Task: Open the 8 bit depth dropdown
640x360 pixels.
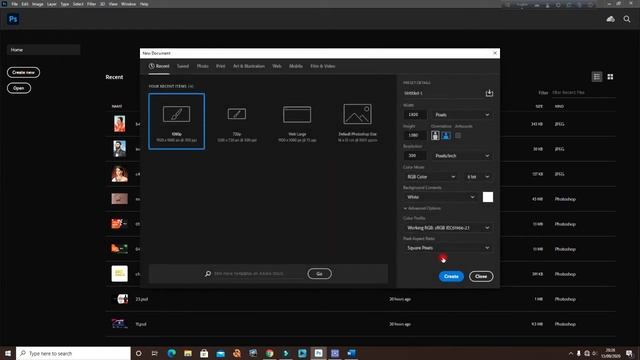Action: [x=478, y=177]
